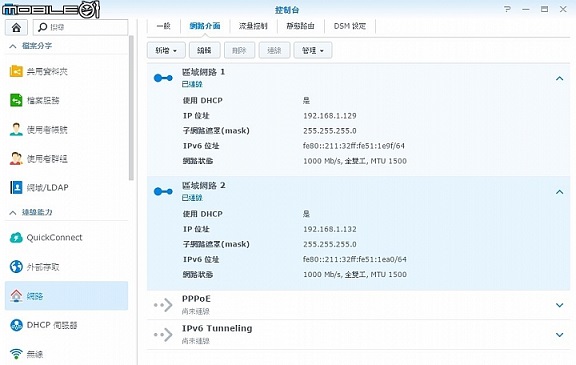Open the external access (外部存取) globe icon
This screenshot has height=365, width=576.
[x=16, y=267]
